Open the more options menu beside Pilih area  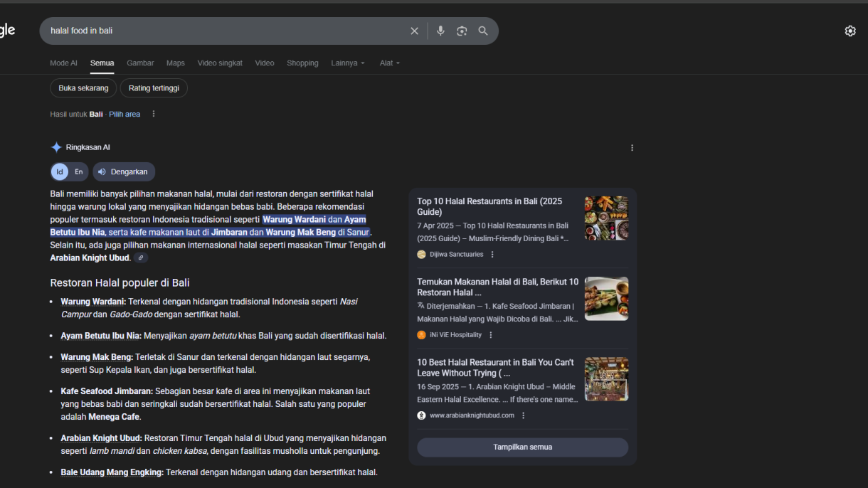153,114
